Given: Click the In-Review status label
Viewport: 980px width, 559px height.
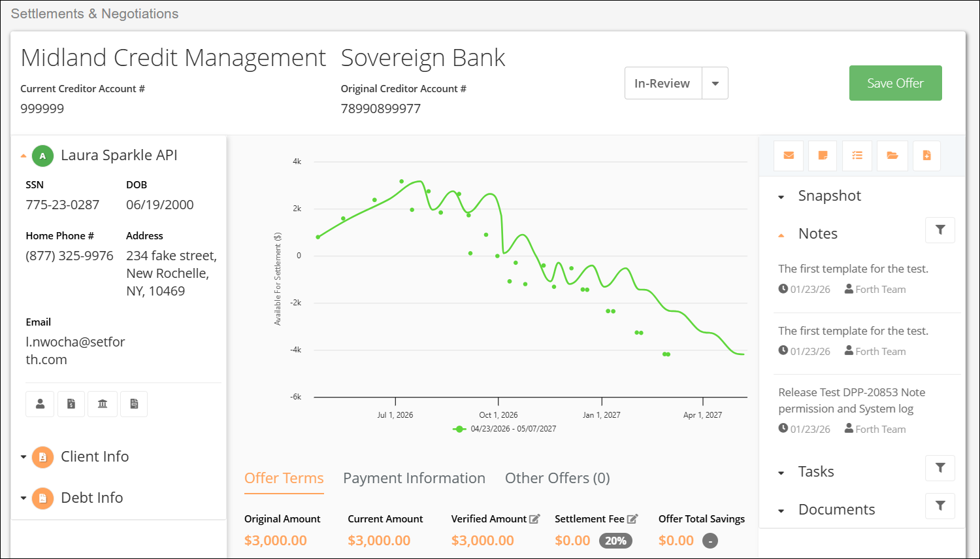Looking at the screenshot, I should coord(662,83).
